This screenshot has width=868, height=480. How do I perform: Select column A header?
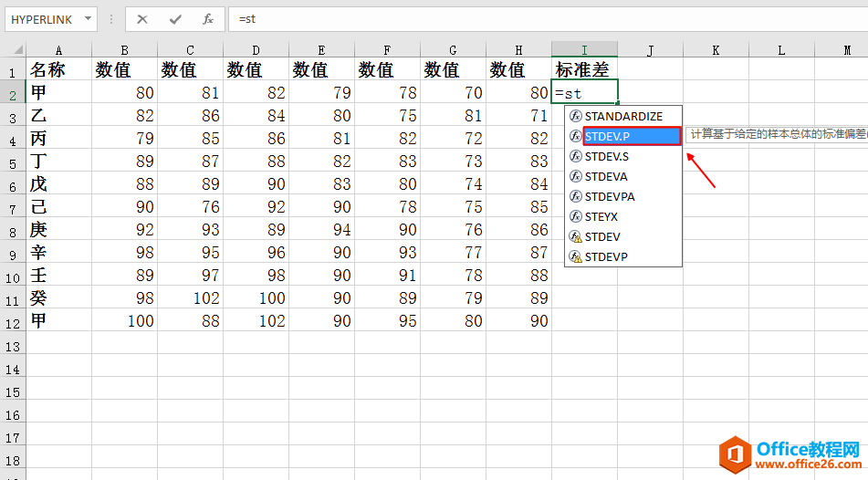point(58,50)
